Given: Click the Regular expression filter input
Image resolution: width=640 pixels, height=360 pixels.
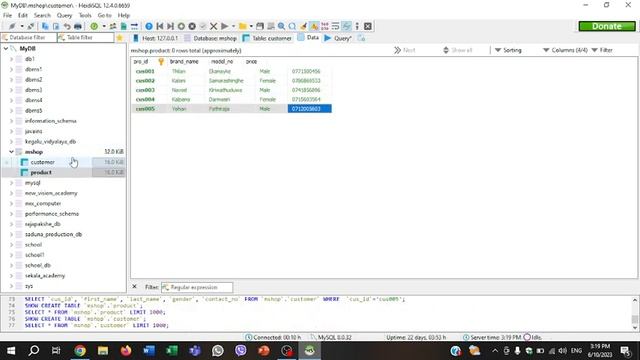Looking at the screenshot, I should point(197,287).
